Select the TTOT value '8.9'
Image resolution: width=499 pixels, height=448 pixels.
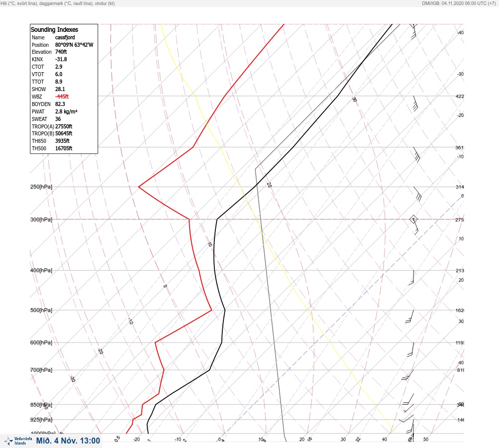(59, 82)
